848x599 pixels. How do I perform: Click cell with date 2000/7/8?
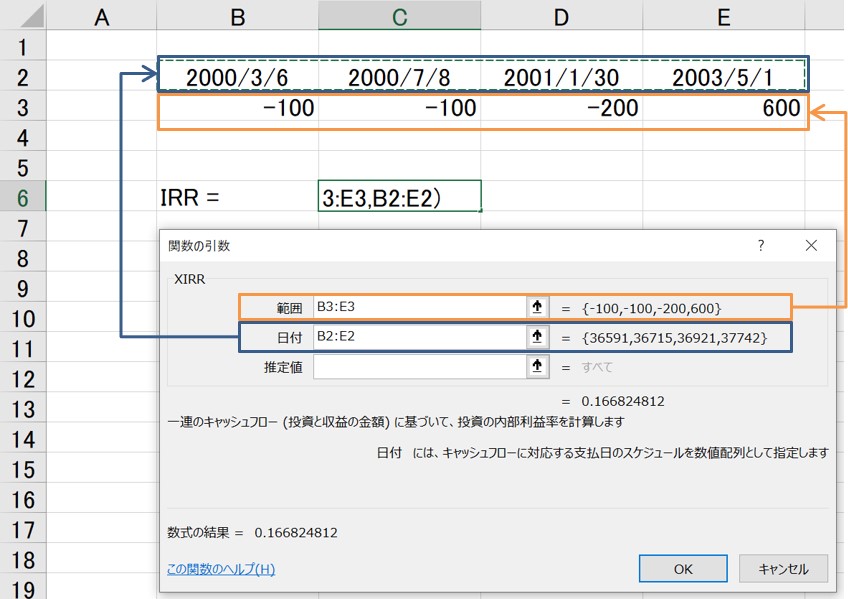coord(399,77)
